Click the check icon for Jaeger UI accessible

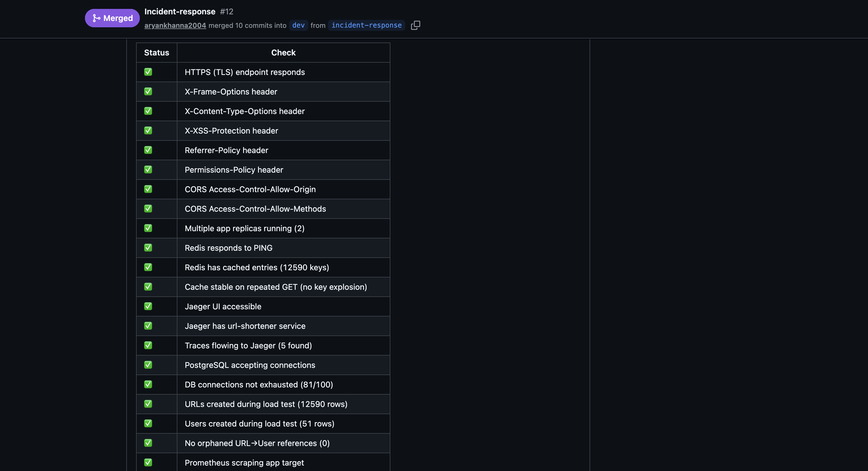coord(148,306)
